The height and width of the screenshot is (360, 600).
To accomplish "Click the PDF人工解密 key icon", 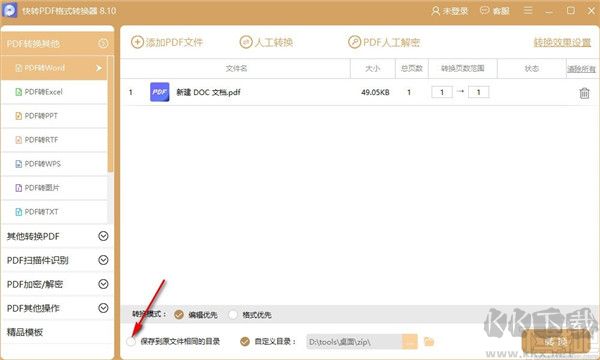I will 354,42.
